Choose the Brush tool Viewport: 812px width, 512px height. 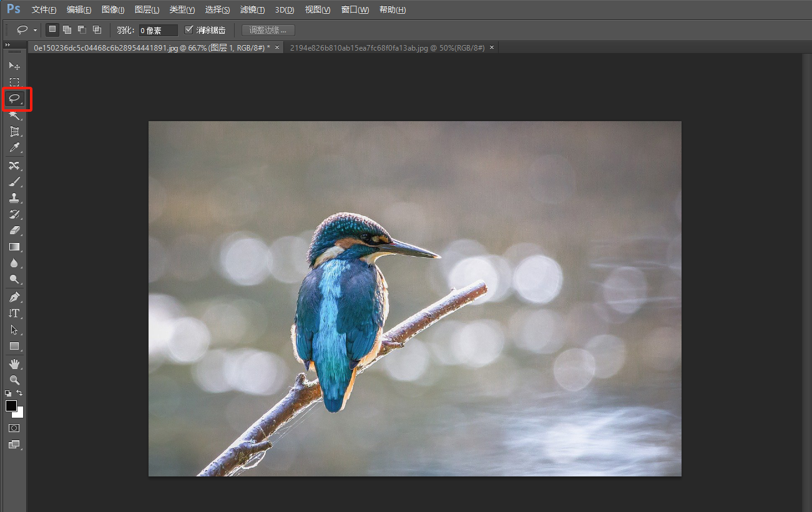click(x=14, y=182)
